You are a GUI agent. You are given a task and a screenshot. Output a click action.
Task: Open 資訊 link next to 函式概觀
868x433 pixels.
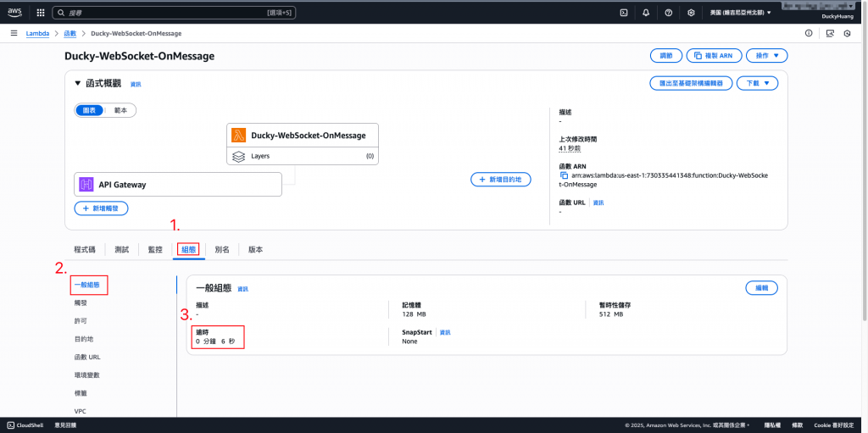click(136, 84)
